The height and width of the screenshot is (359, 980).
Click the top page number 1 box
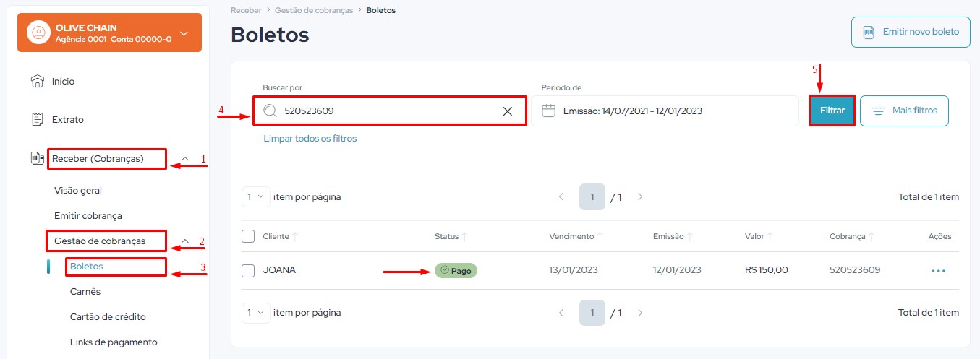click(x=592, y=196)
